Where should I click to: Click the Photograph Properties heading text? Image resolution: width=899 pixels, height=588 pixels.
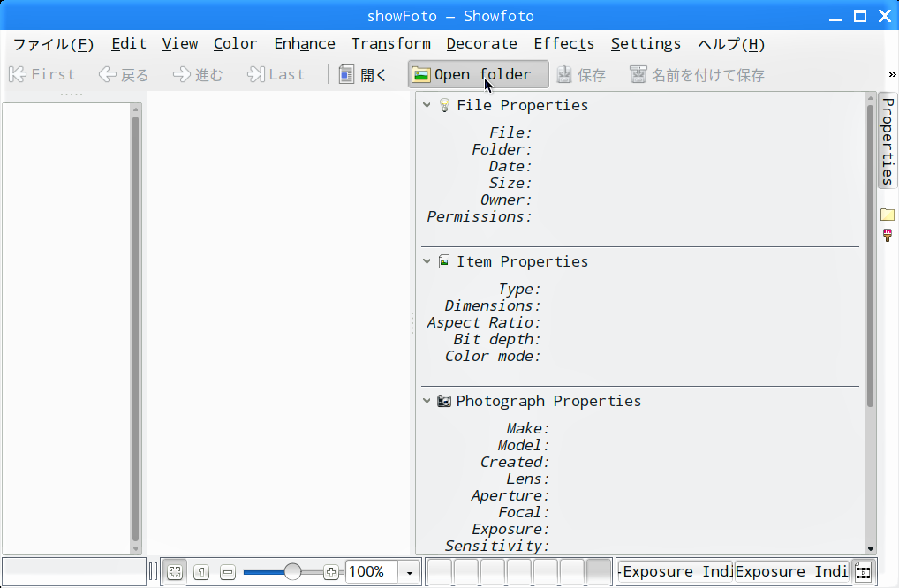click(548, 401)
